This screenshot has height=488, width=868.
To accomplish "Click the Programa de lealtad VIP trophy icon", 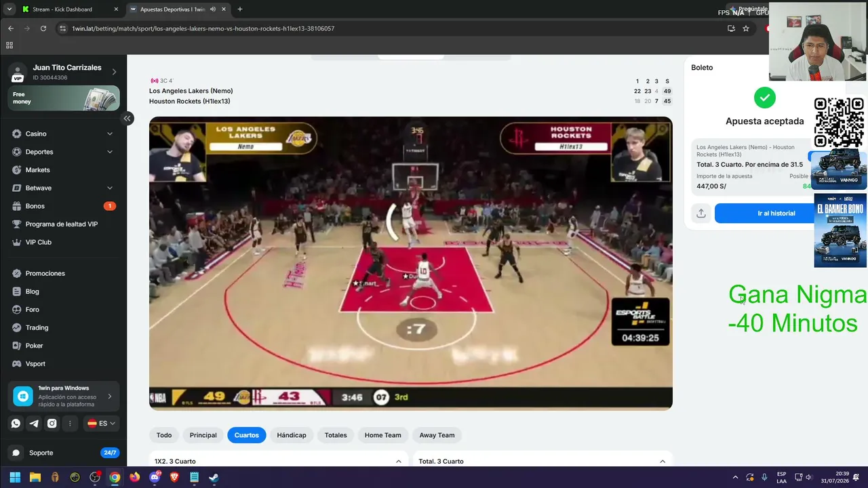I will coord(17,224).
